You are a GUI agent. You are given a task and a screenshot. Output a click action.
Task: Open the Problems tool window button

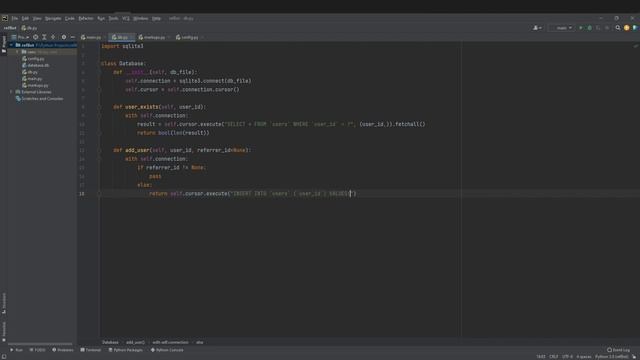(x=63, y=350)
